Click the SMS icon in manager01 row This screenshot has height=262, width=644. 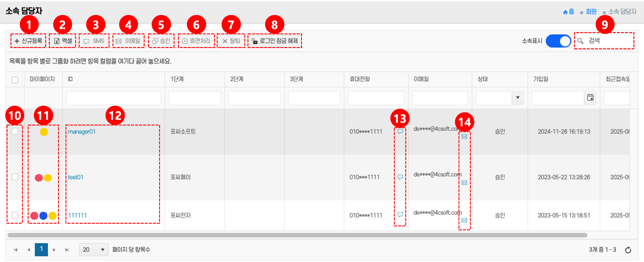pos(400,131)
